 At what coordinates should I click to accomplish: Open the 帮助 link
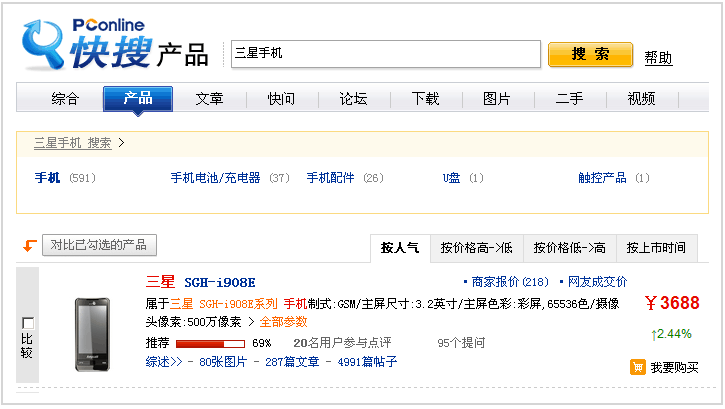coord(658,58)
